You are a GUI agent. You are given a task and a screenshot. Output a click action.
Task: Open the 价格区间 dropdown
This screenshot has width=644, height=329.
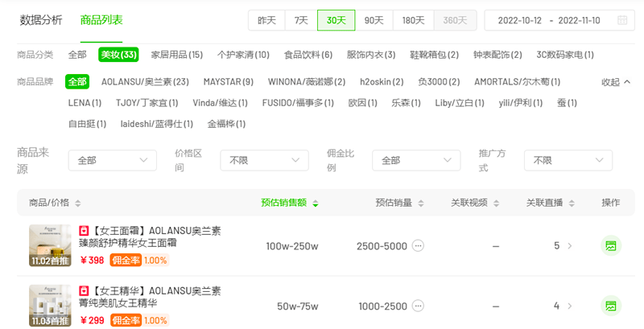264,161
